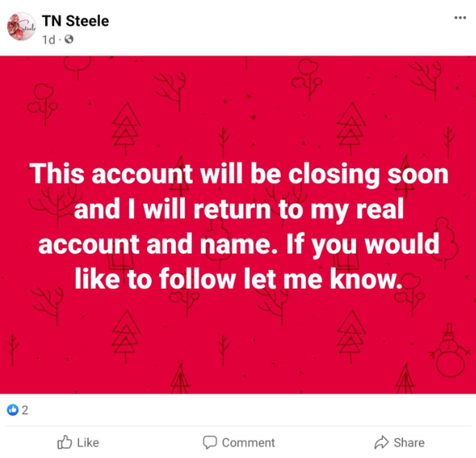Click the globe public audience icon
476x458 pixels.
(69, 39)
